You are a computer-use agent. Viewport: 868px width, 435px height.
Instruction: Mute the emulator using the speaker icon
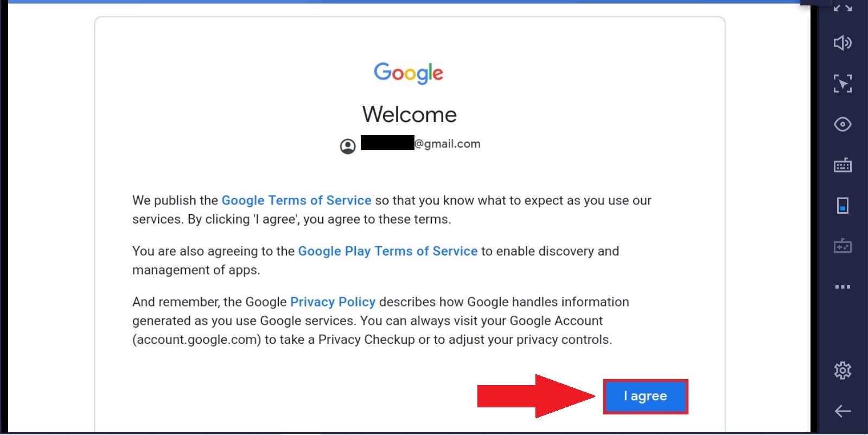pyautogui.click(x=843, y=43)
